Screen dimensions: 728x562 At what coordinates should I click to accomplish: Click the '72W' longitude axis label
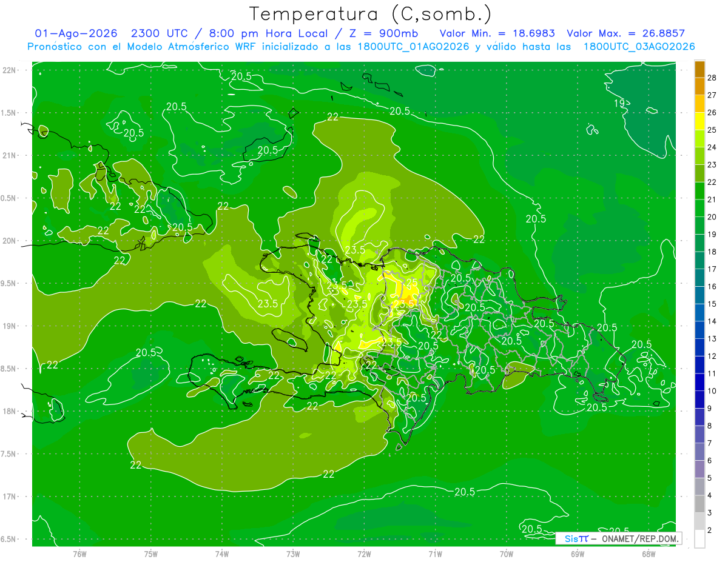point(364,554)
